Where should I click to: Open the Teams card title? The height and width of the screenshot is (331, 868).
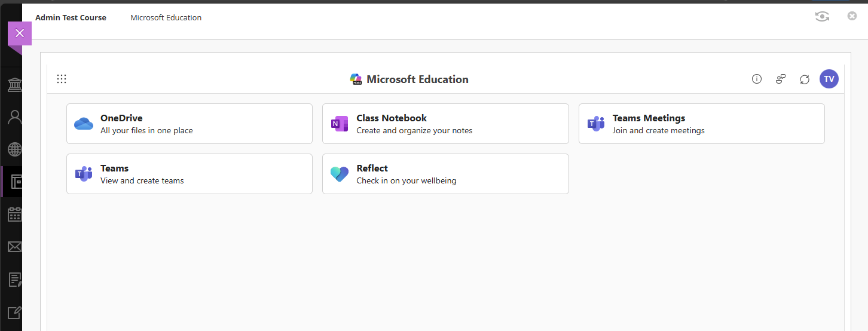point(114,168)
